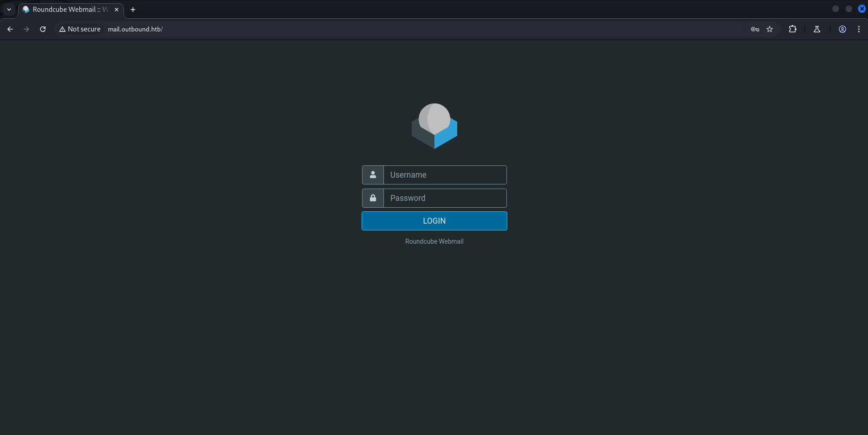868x435 pixels.
Task: Open the Chrome Labs flask icon
Action: point(817,29)
